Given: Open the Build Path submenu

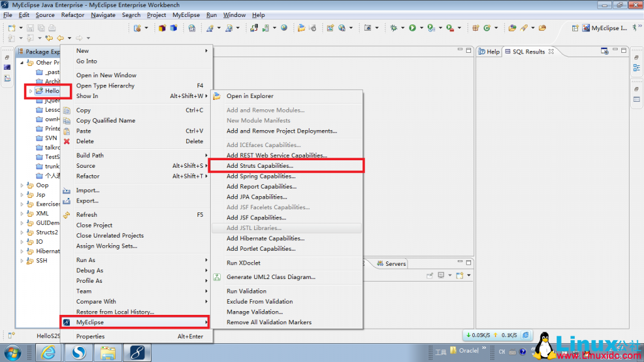Looking at the screenshot, I should (136, 156).
